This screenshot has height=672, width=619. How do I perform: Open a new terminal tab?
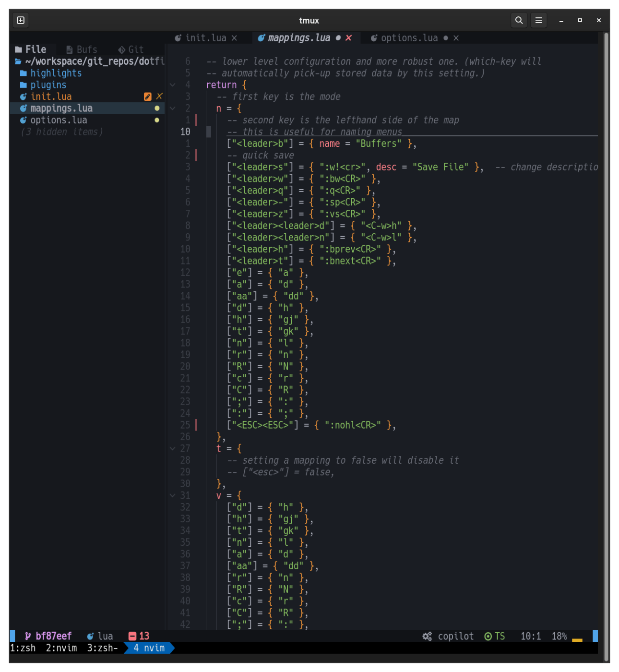[x=21, y=20]
